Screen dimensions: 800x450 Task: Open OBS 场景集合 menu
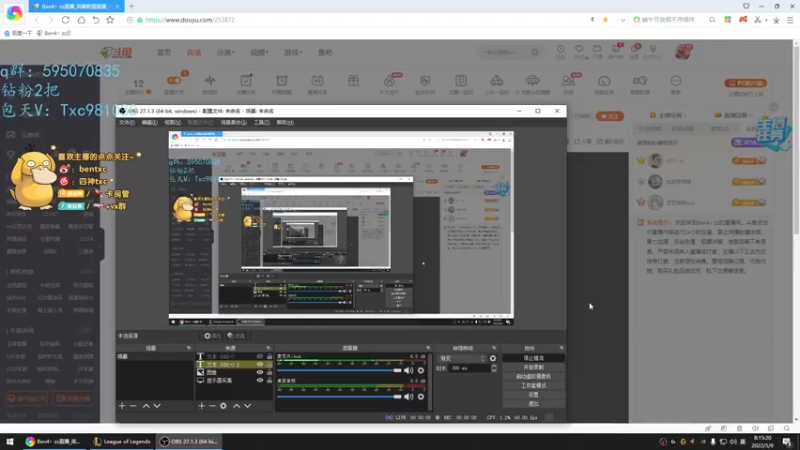pyautogui.click(x=233, y=122)
